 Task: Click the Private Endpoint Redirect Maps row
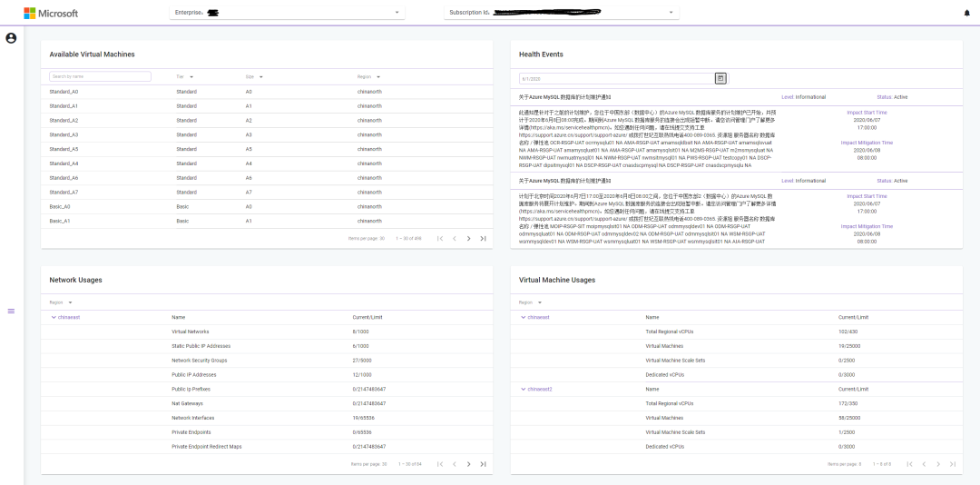pos(267,447)
